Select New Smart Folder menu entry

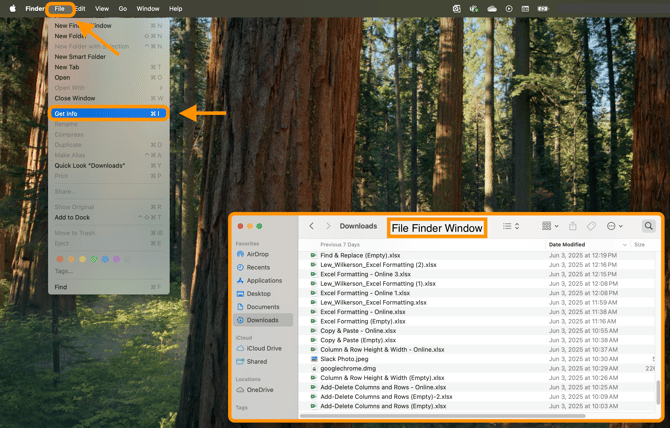(80, 56)
